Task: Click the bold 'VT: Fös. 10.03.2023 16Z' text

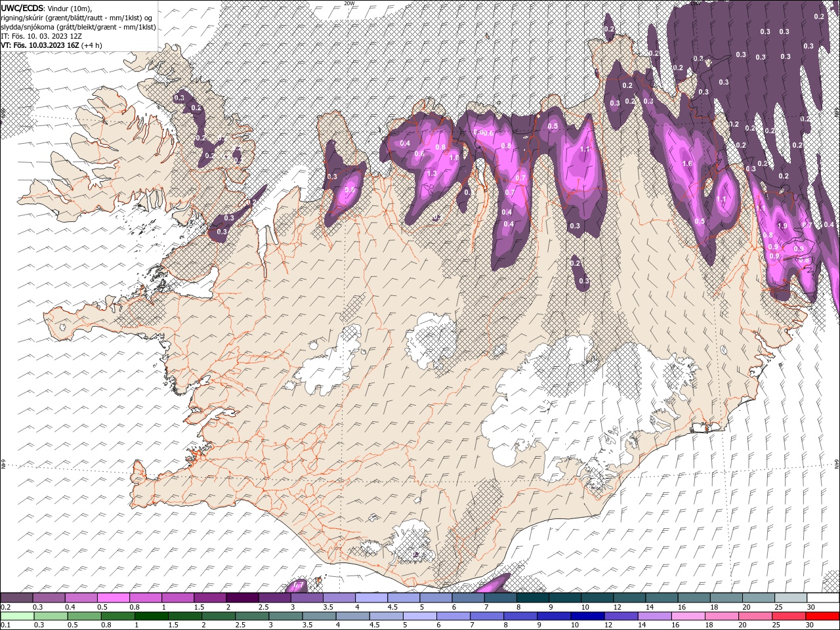Action: (40, 45)
